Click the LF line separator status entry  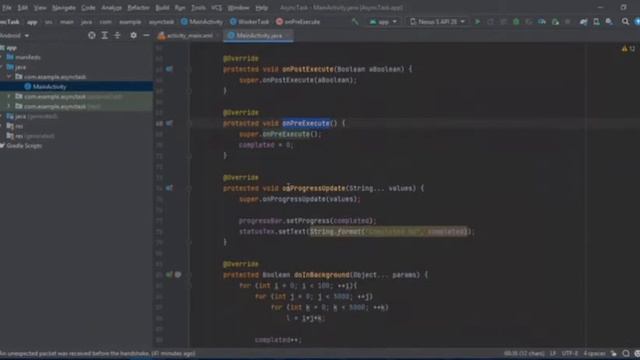coord(553,353)
